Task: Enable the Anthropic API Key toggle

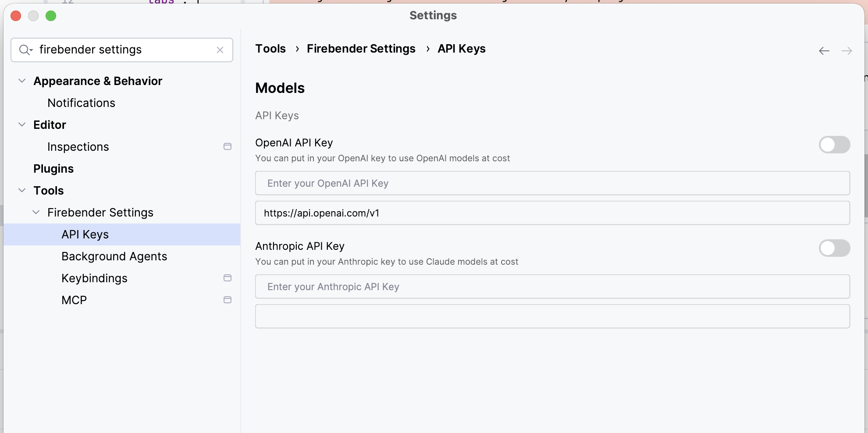Action: [834, 248]
